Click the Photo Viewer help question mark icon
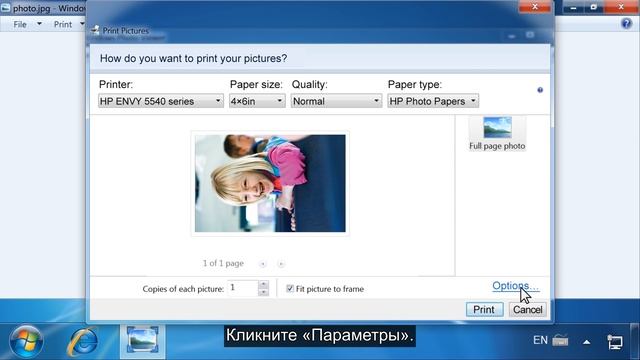The height and width of the screenshot is (360, 640). point(627,24)
